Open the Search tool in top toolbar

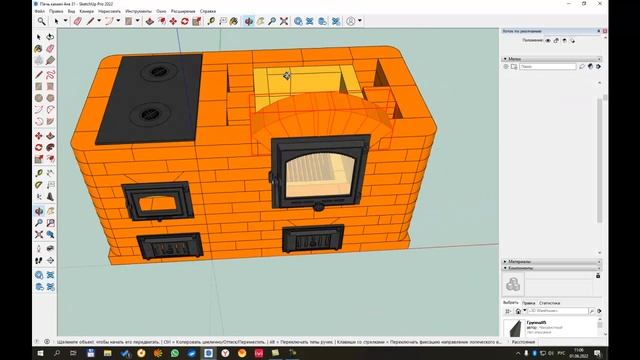(x=41, y=21)
